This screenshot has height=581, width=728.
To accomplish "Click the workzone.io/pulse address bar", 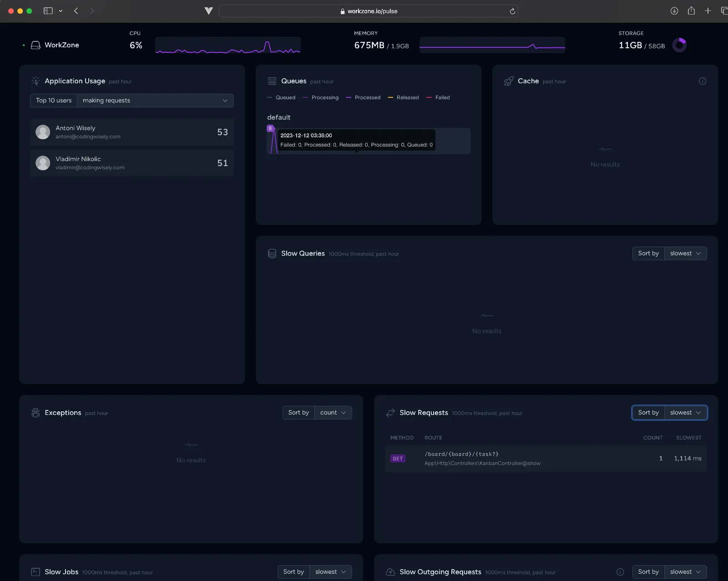I will point(368,11).
